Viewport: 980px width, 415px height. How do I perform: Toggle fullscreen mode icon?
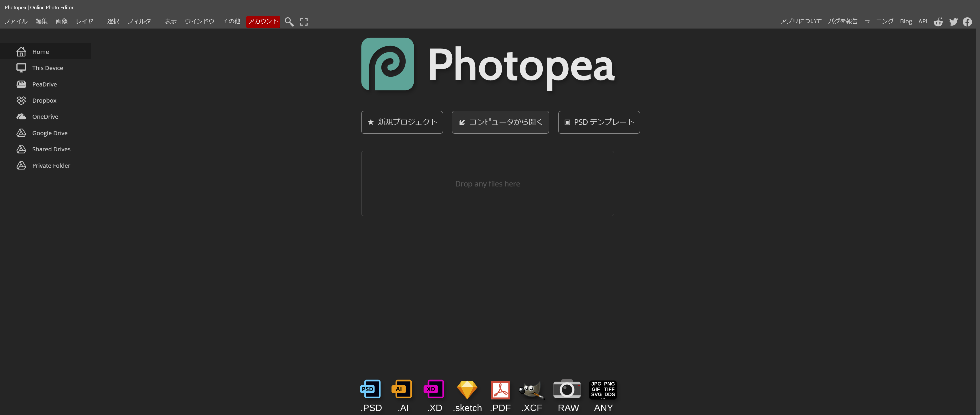coord(304,22)
